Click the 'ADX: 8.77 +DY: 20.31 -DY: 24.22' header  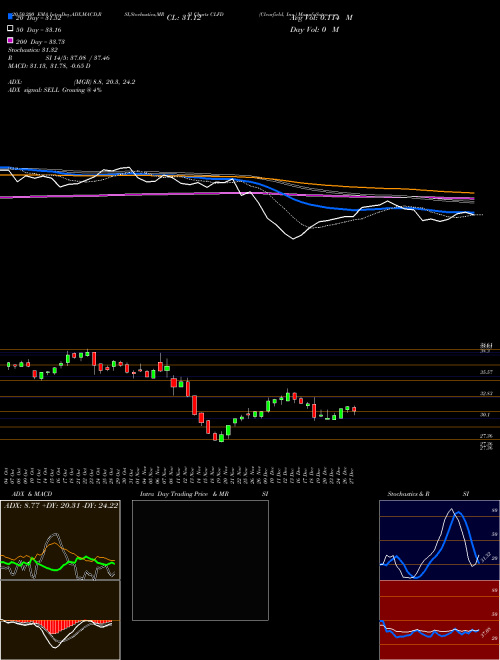[x=61, y=505]
